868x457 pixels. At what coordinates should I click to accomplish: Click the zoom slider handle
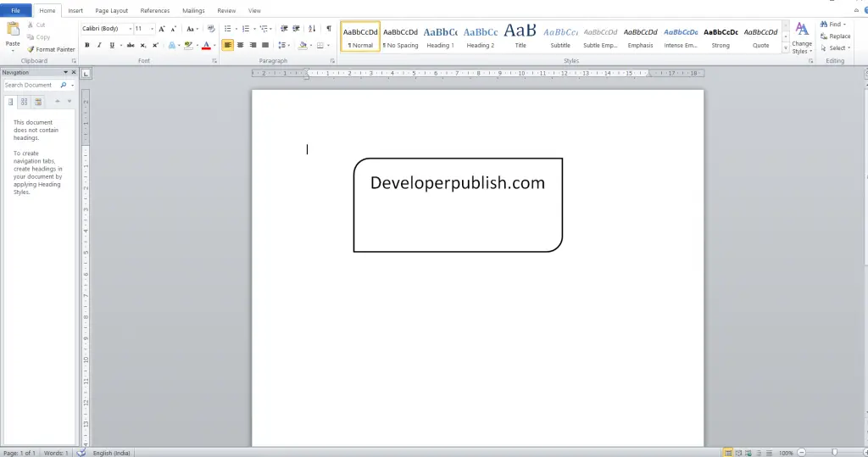(835, 453)
